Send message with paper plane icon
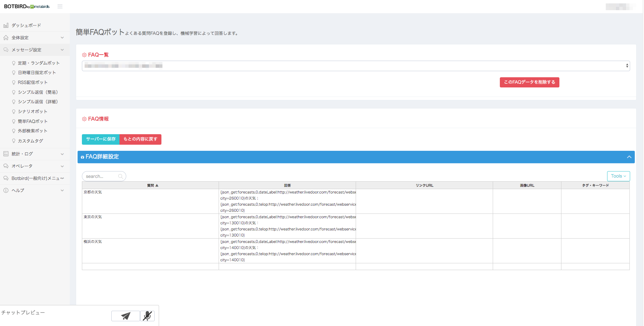Viewport: 644px width, 326px height. pos(126,316)
